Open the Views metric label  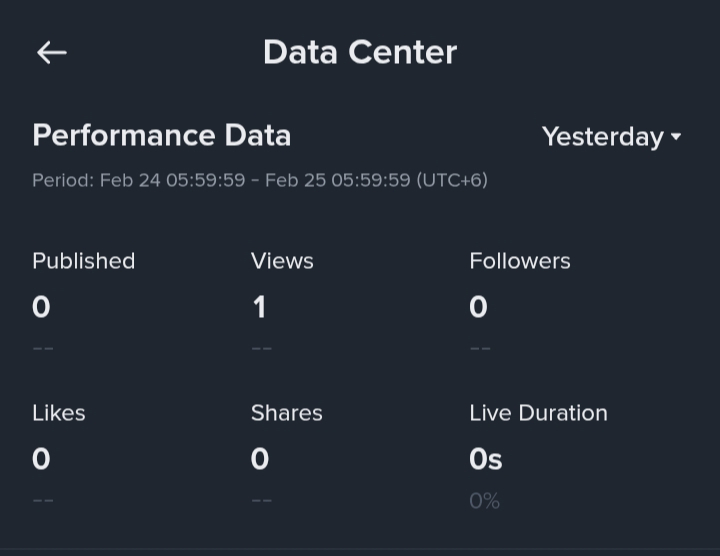282,261
